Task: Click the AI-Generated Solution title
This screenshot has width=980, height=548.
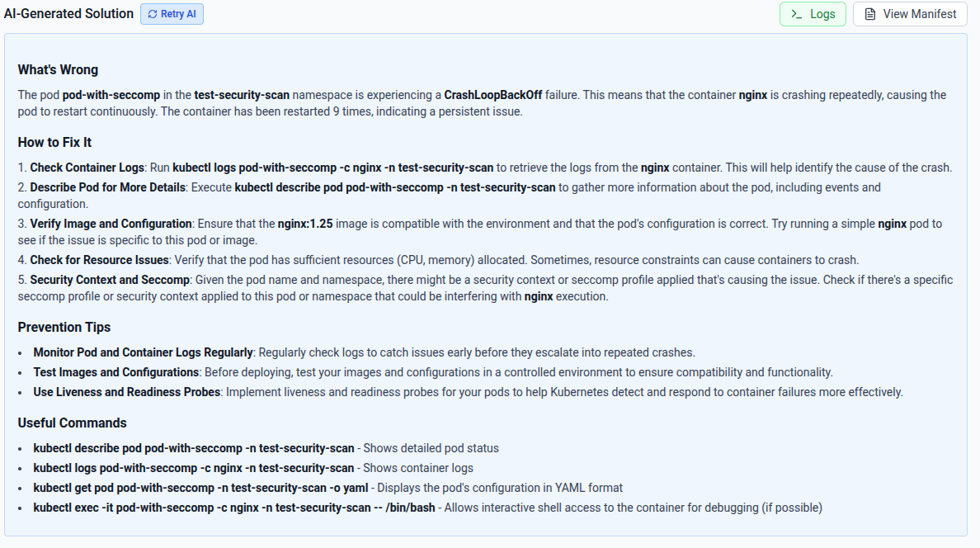Action: [x=68, y=14]
